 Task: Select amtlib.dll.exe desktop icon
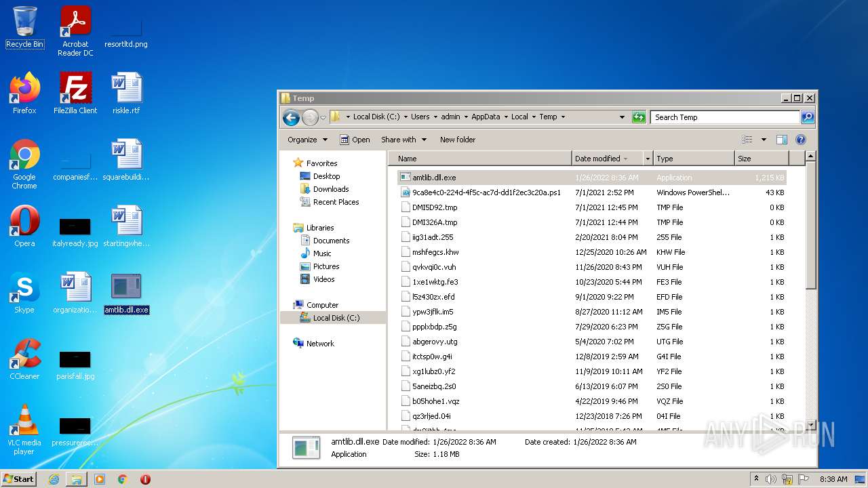pyautogui.click(x=126, y=293)
